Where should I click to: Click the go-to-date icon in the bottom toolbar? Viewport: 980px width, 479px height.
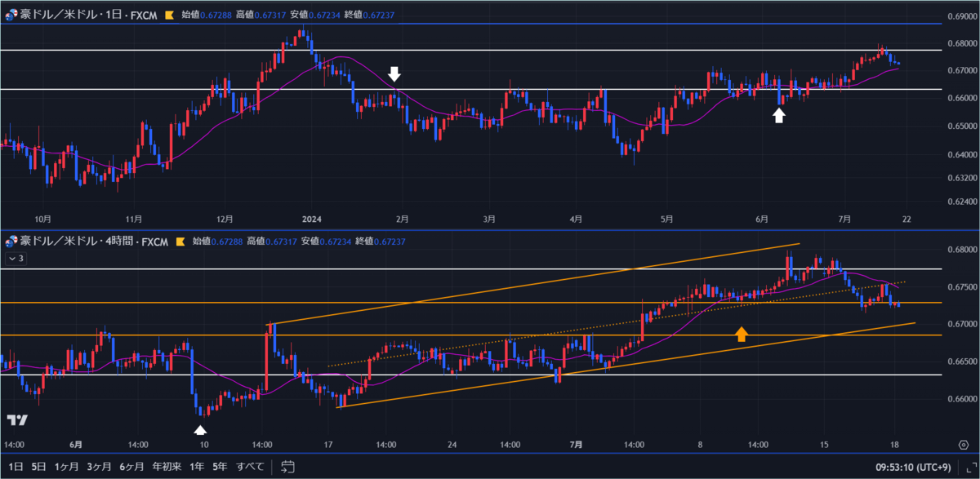(286, 468)
